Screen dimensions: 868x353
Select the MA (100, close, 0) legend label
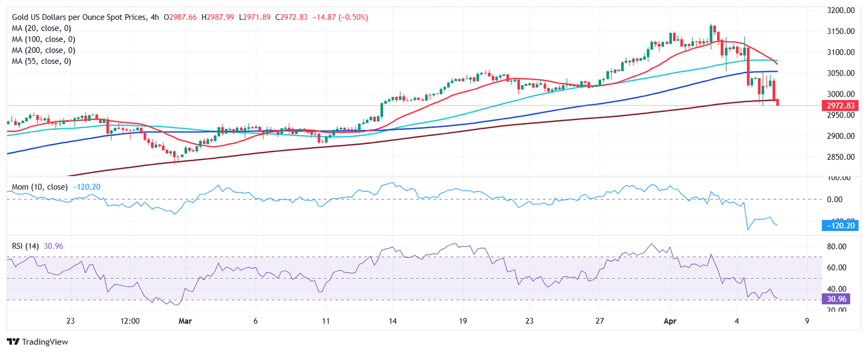click(x=44, y=39)
